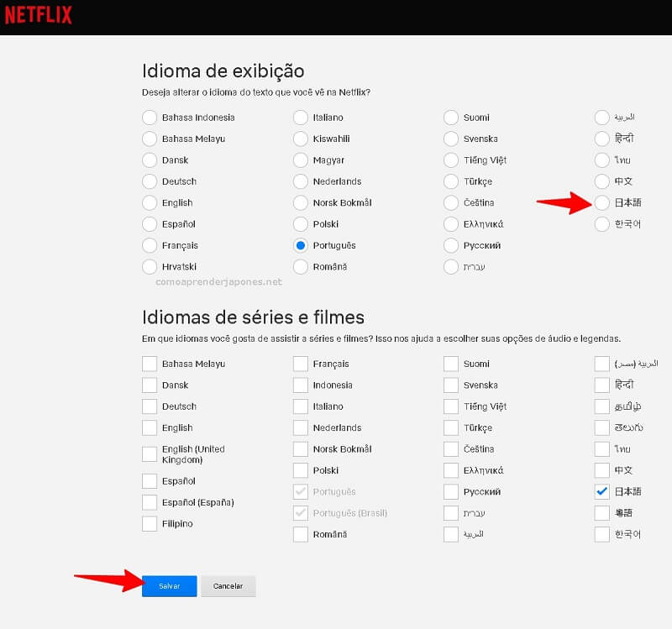Check Türkçe checkbox in series languages
The height and width of the screenshot is (629, 672).
coord(451,427)
